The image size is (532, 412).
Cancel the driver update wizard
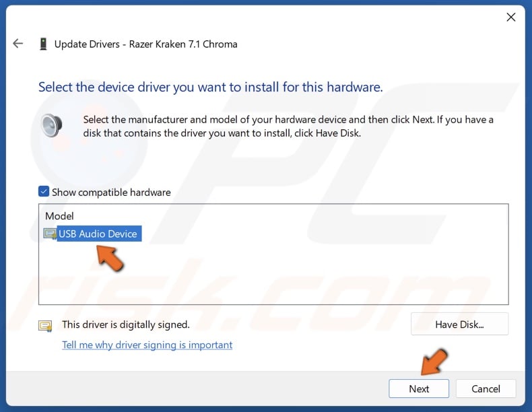[x=486, y=388]
